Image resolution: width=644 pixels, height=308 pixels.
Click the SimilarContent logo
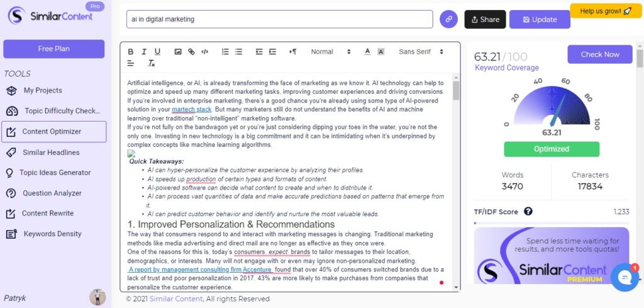click(50, 16)
